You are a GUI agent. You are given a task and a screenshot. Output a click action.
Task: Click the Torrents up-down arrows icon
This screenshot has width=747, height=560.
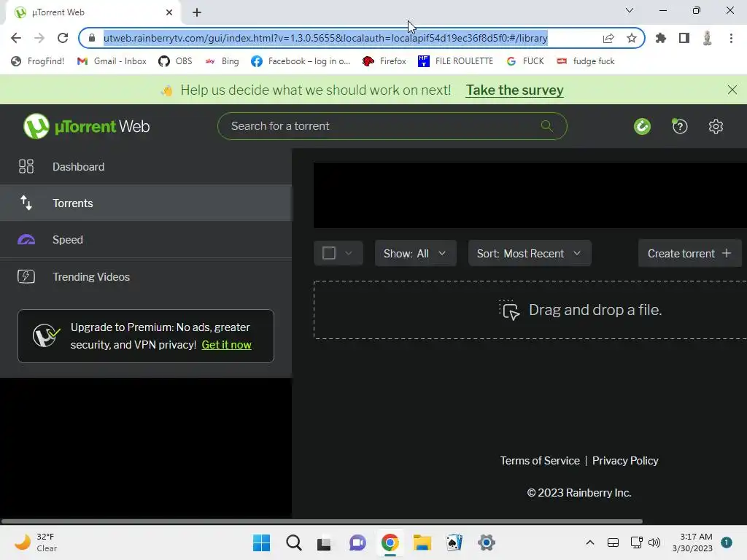pyautogui.click(x=26, y=203)
